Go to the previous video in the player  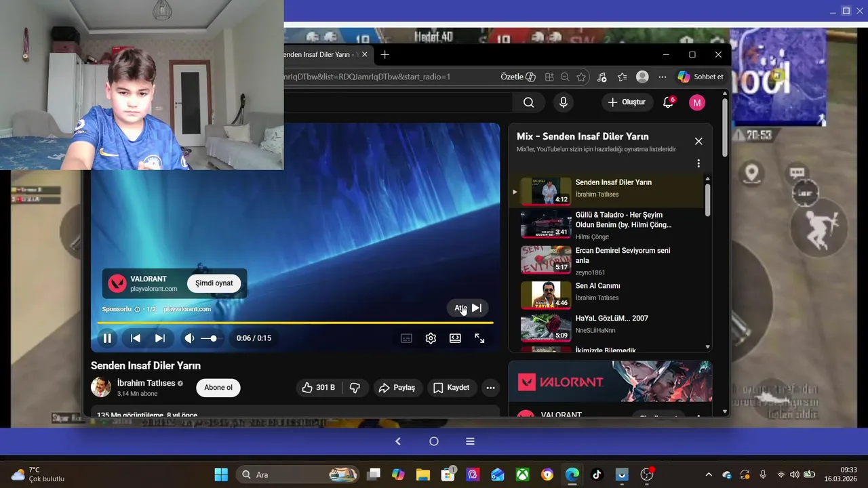tap(136, 338)
